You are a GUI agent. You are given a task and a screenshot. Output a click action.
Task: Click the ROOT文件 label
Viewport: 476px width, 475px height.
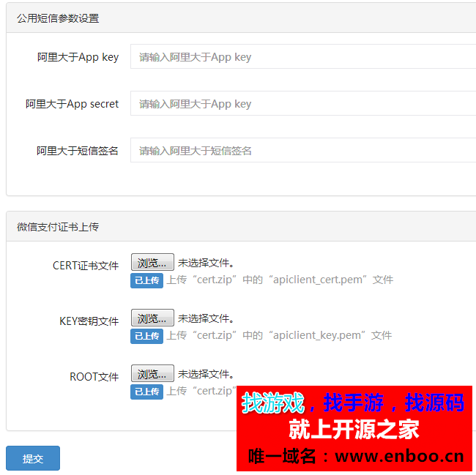(94, 377)
